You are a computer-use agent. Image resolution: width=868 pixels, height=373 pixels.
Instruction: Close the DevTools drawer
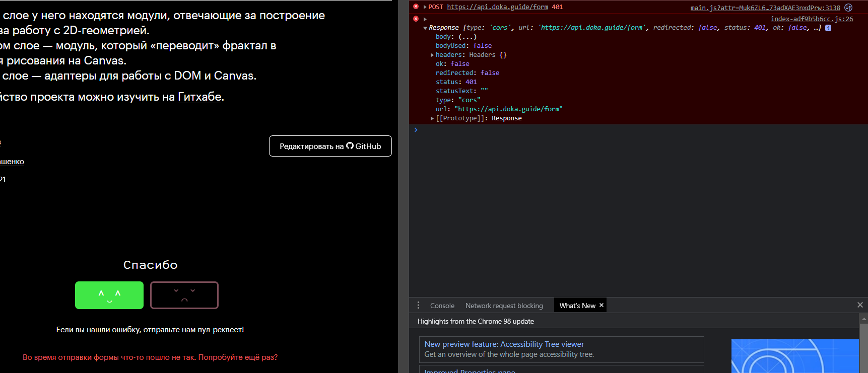pyautogui.click(x=860, y=305)
